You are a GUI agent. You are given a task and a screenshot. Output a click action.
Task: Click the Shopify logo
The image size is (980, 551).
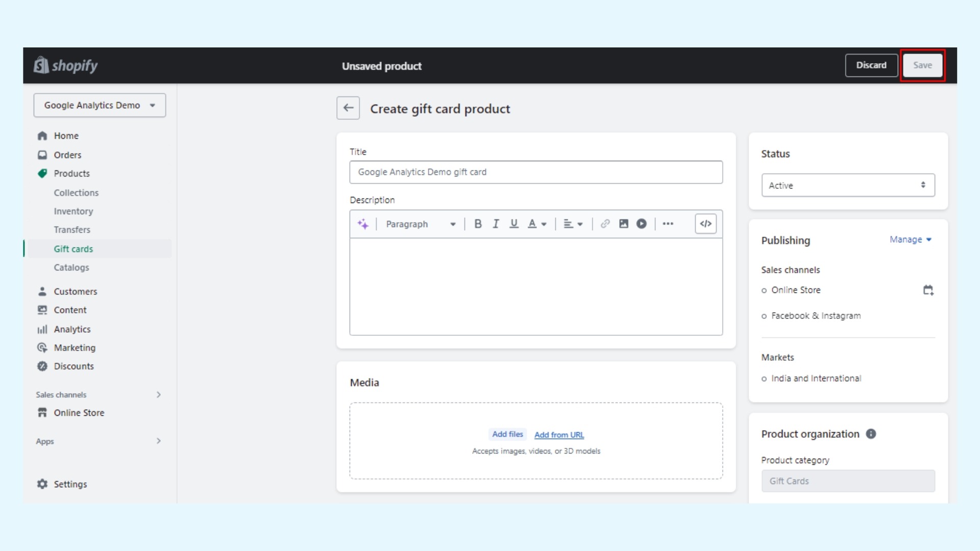tap(65, 65)
